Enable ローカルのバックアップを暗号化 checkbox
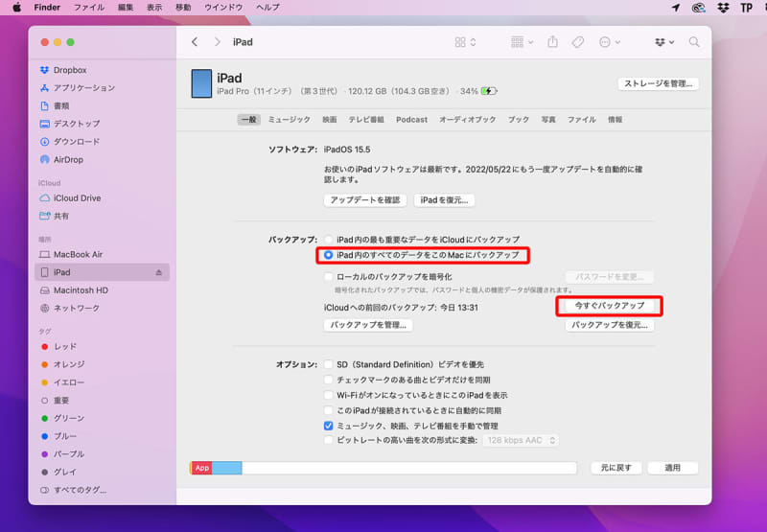Screen dimensions: 767x532 [328, 277]
